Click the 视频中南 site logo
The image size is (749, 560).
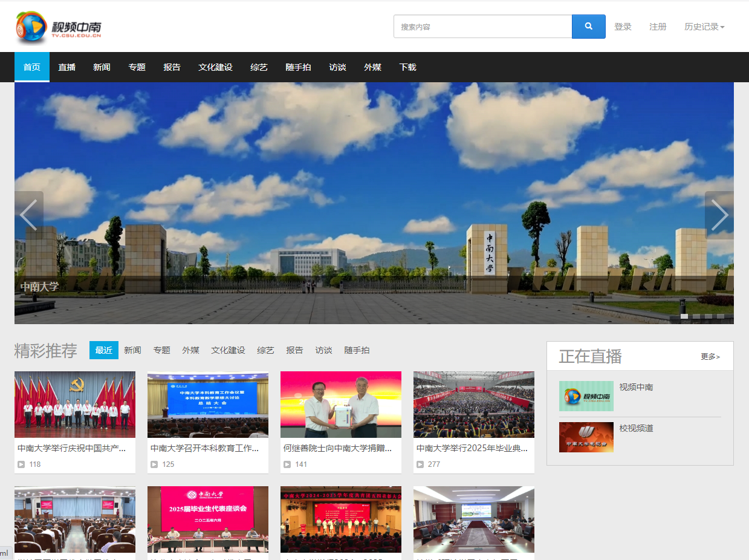point(59,28)
